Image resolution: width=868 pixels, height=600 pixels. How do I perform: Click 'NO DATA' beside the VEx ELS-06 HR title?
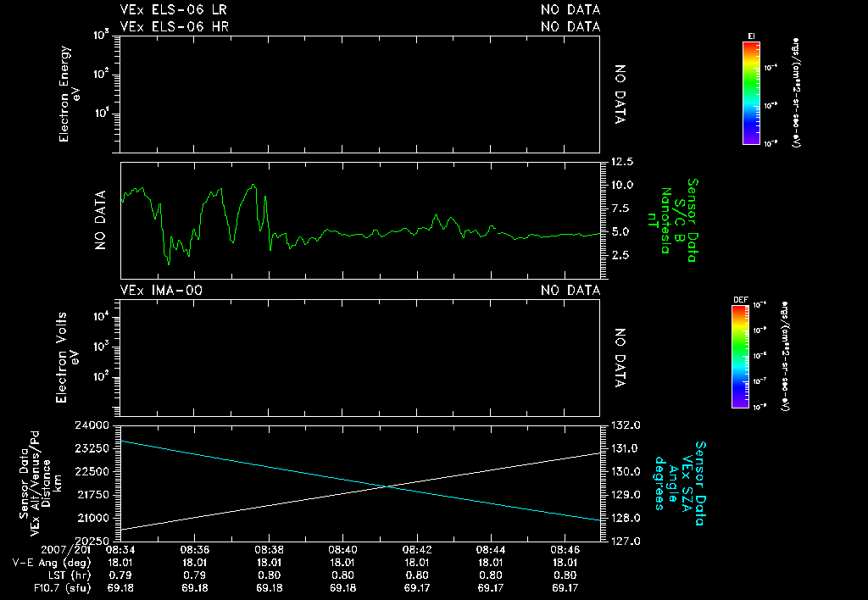(x=570, y=26)
